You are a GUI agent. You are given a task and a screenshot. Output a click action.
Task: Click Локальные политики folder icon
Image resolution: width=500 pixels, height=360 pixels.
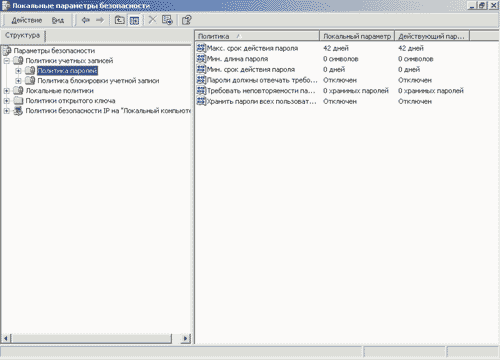(x=18, y=91)
